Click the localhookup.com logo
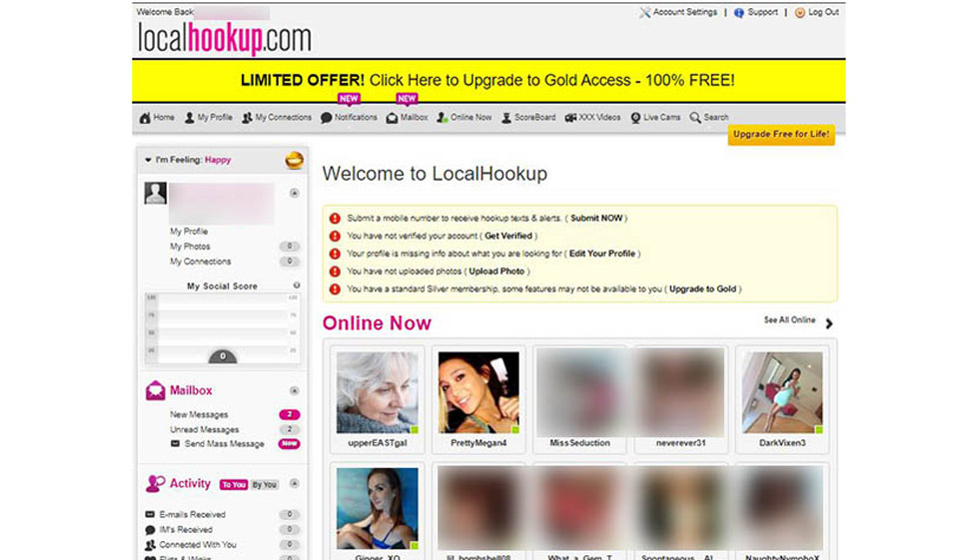 pos(225,39)
